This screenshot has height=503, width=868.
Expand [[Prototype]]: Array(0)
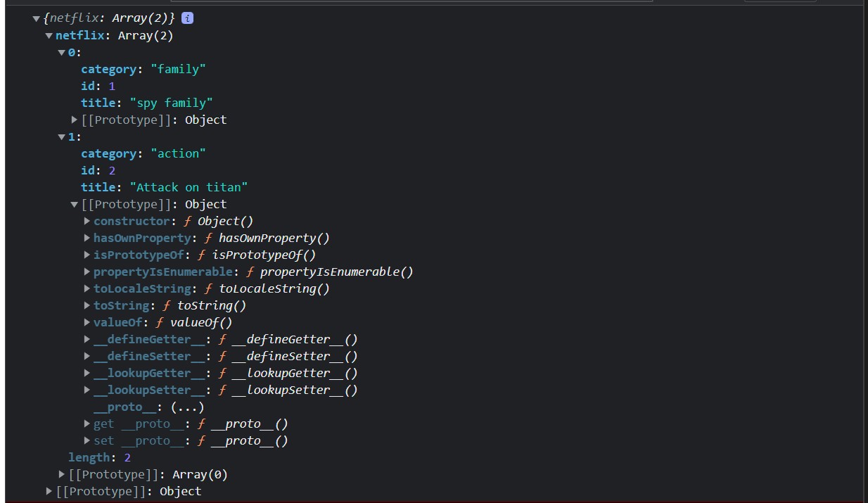coord(62,475)
